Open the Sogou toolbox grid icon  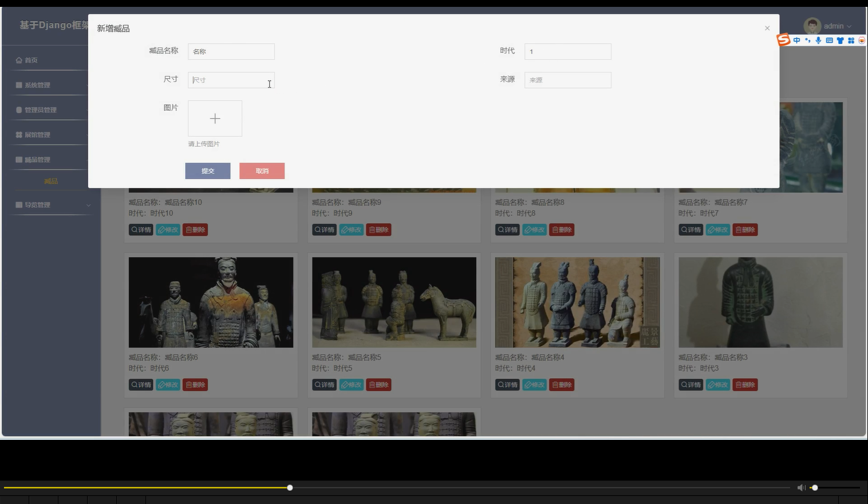(x=851, y=40)
